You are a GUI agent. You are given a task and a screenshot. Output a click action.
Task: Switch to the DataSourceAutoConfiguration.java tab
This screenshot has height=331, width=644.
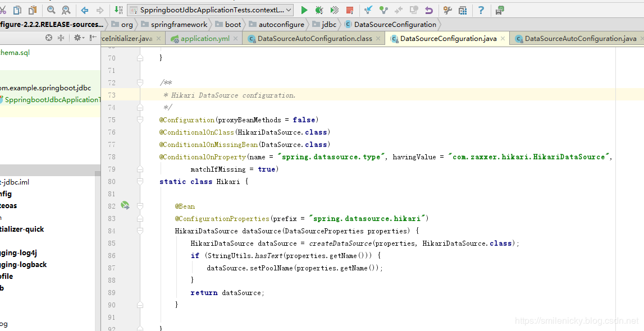[576, 39]
